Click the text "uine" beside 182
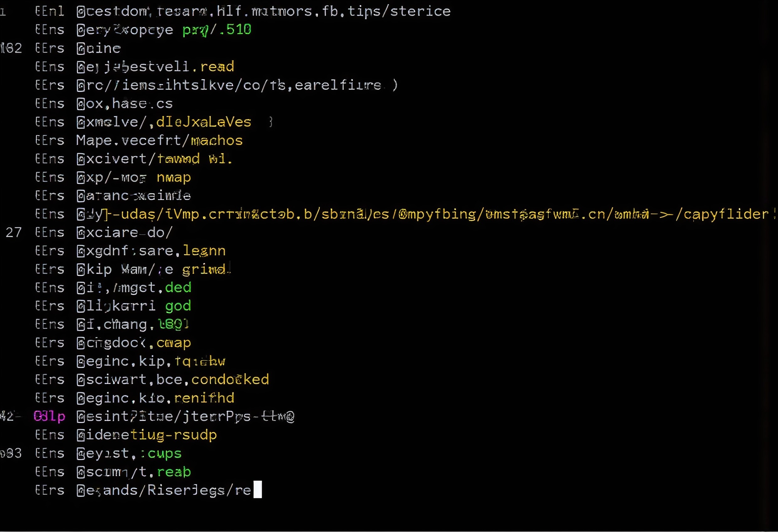Image resolution: width=778 pixels, height=532 pixels. (x=103, y=48)
